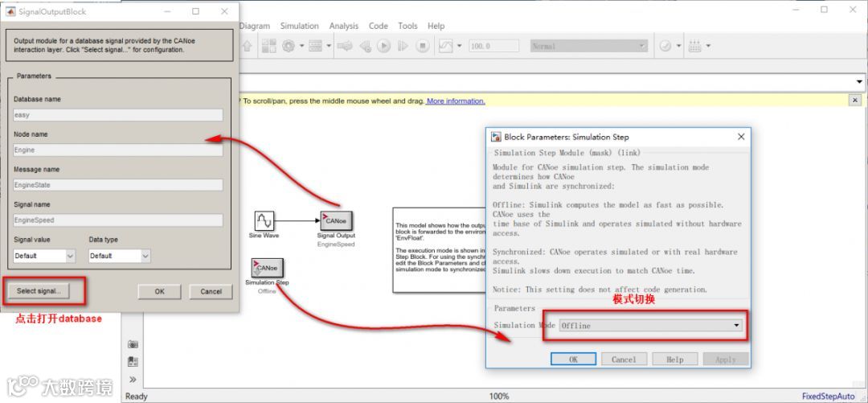This screenshot has width=868, height=403.
Task: Open the address bar dropdown arrow at right
Action: 859,82
